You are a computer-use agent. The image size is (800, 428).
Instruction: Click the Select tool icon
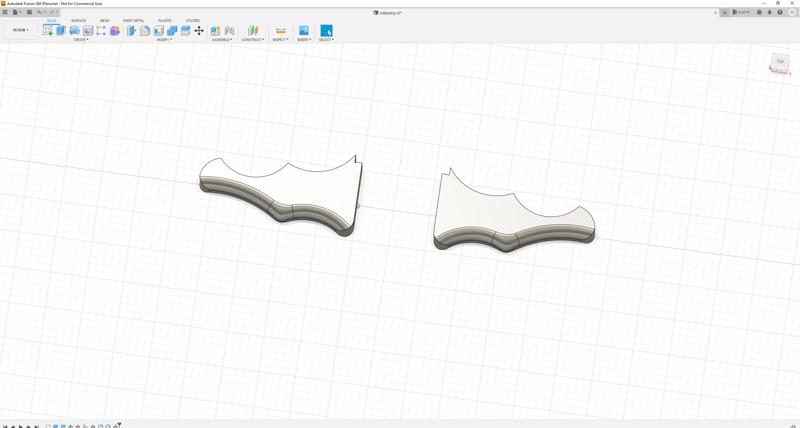[326, 31]
